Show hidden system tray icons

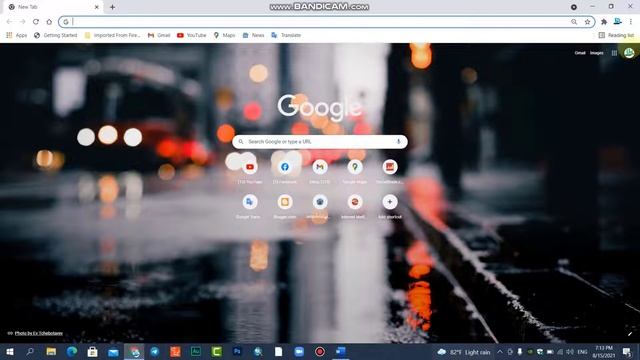(x=500, y=351)
